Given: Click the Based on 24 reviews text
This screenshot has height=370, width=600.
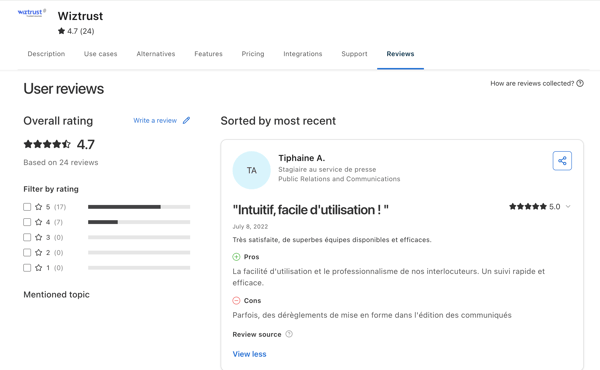Looking at the screenshot, I should 61,162.
